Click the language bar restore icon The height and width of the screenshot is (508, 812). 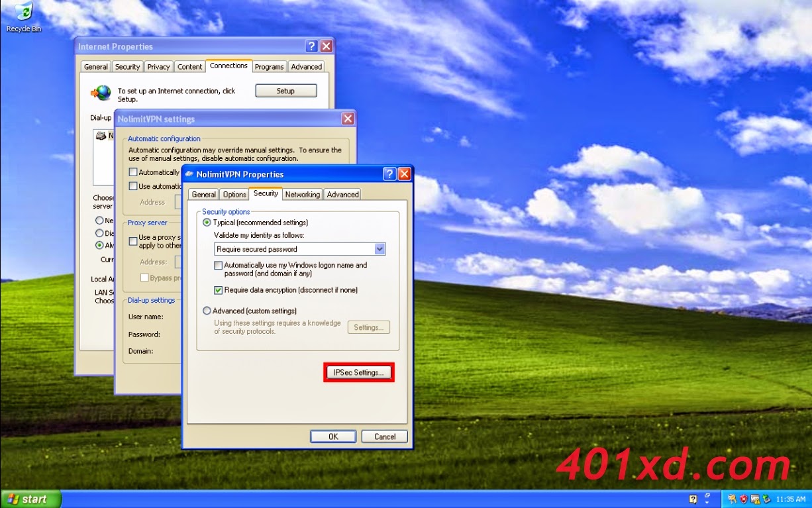707,495
